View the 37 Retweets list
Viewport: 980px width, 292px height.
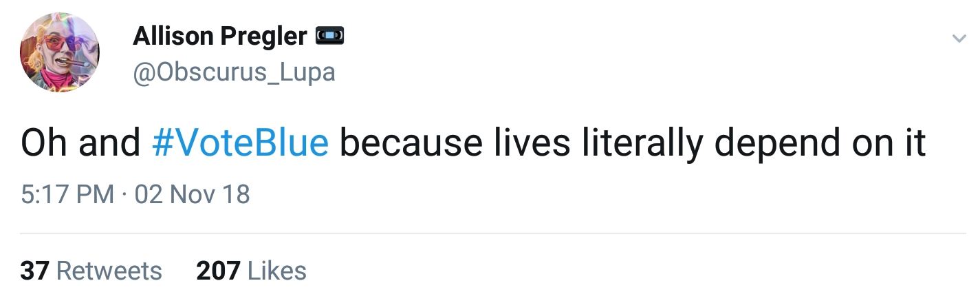tap(91, 271)
